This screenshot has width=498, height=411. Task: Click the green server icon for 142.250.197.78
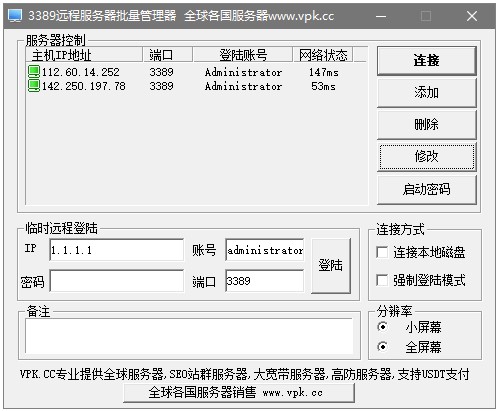[x=34, y=86]
